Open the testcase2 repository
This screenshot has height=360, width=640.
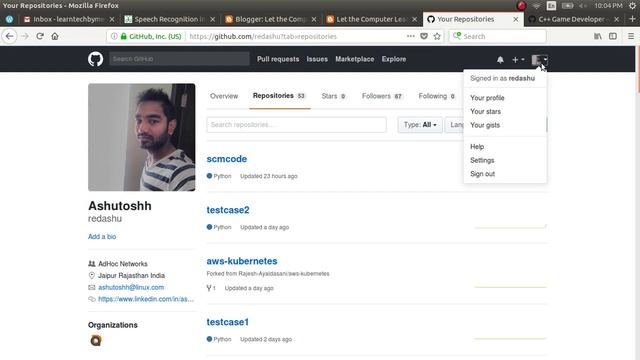click(x=228, y=210)
